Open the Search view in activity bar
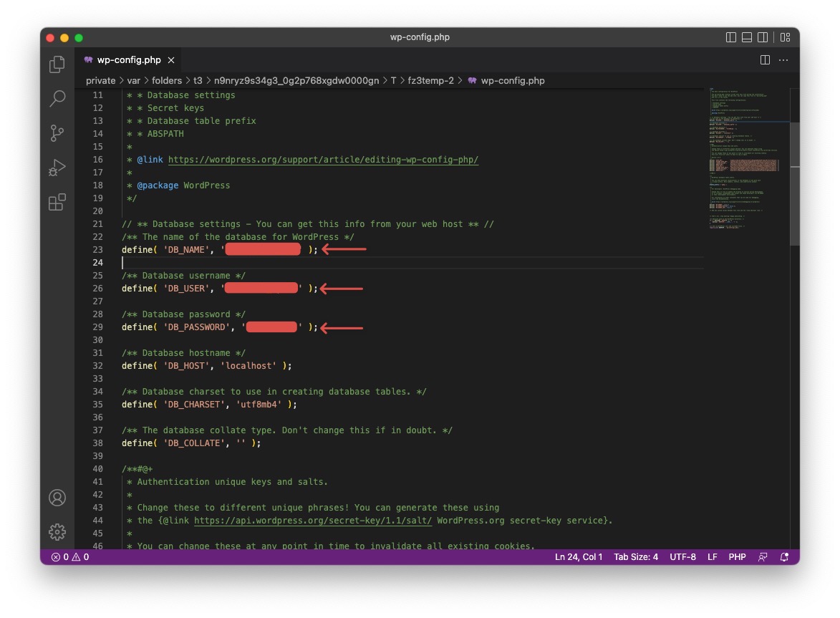Image resolution: width=840 pixels, height=618 pixels. [x=57, y=99]
